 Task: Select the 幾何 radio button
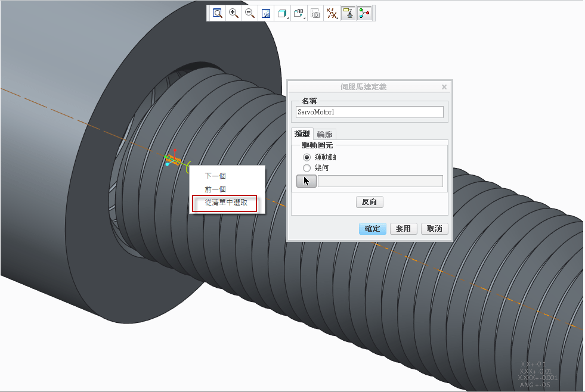point(307,168)
